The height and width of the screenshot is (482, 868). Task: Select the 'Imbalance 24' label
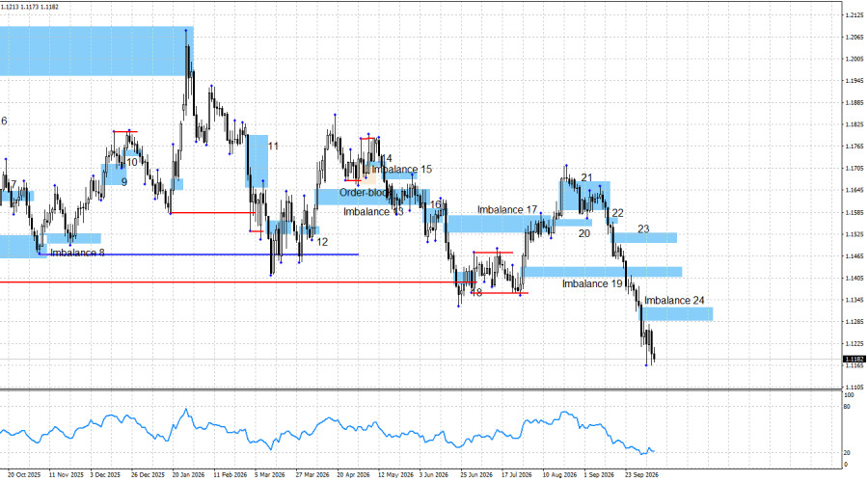pos(674,301)
